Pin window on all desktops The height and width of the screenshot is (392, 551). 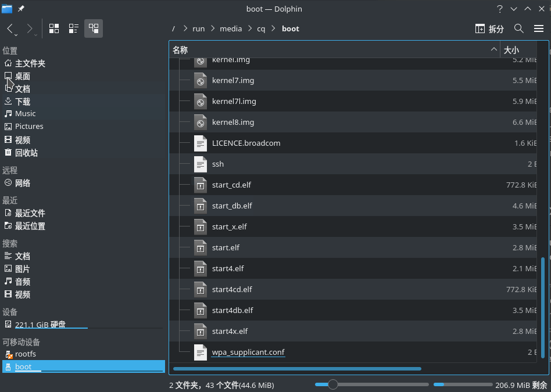22,9
